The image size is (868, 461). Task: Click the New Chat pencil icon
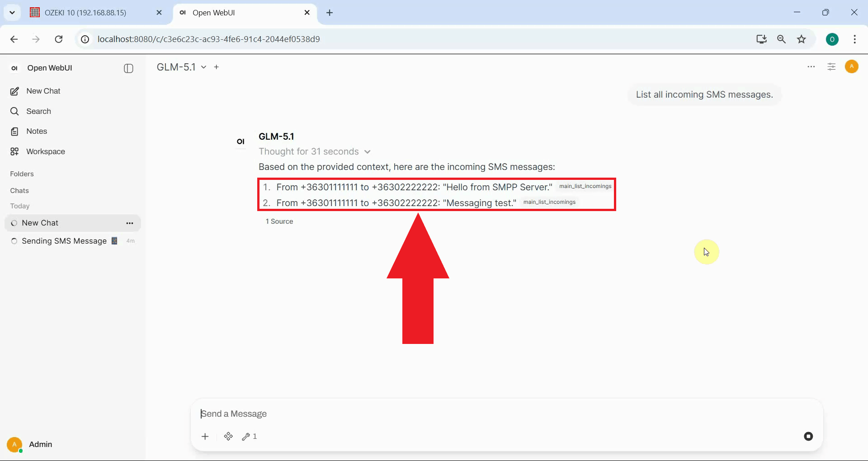click(14, 91)
